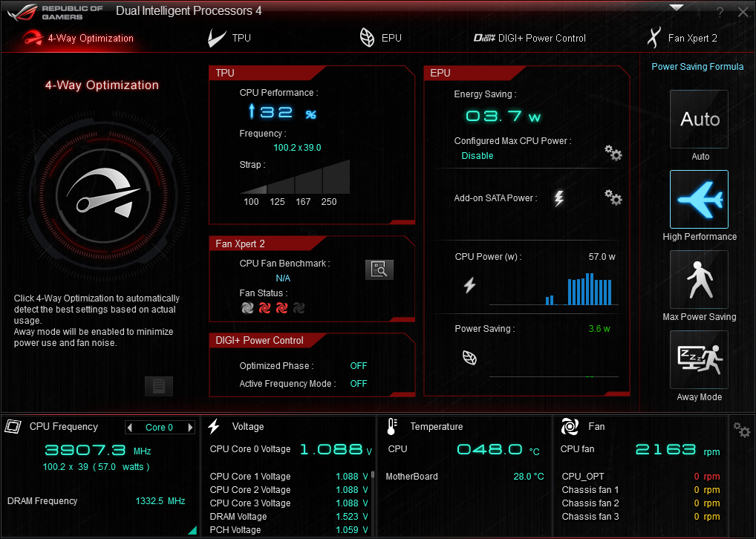Click the MotherBoard 28.0 °C reading

click(529, 477)
